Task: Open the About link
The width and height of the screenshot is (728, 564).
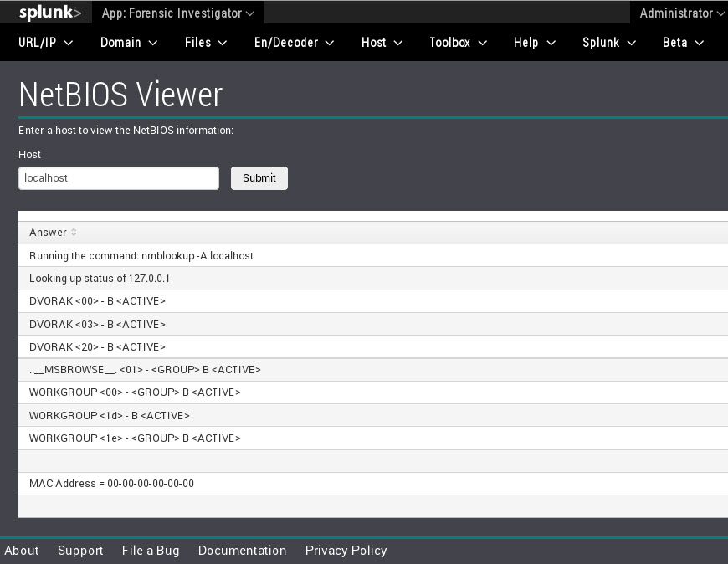Action: point(22,551)
